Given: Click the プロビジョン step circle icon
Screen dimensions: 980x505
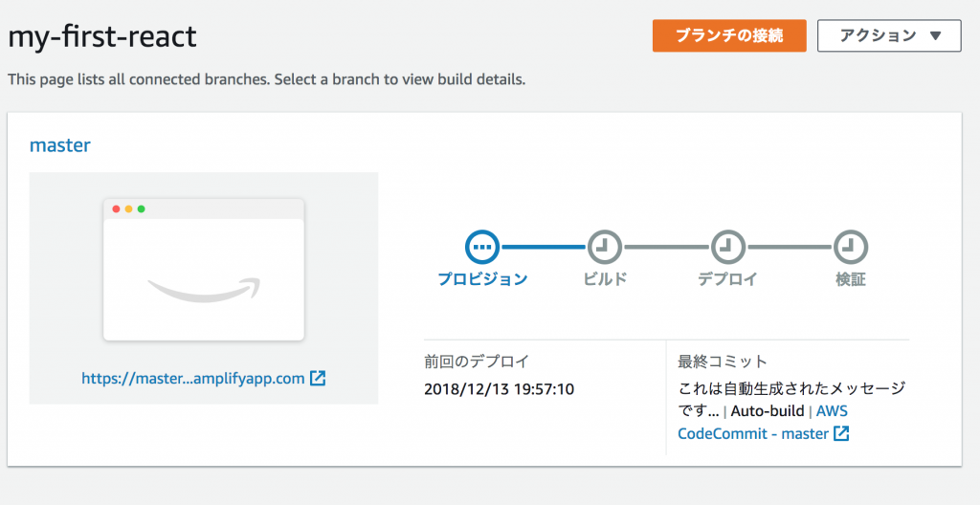Looking at the screenshot, I should [x=482, y=247].
